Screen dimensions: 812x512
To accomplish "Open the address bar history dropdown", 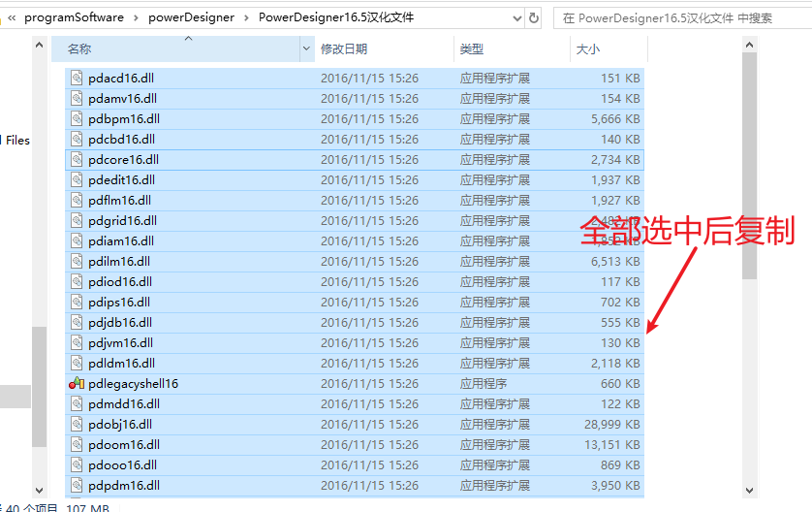I will tap(516, 18).
